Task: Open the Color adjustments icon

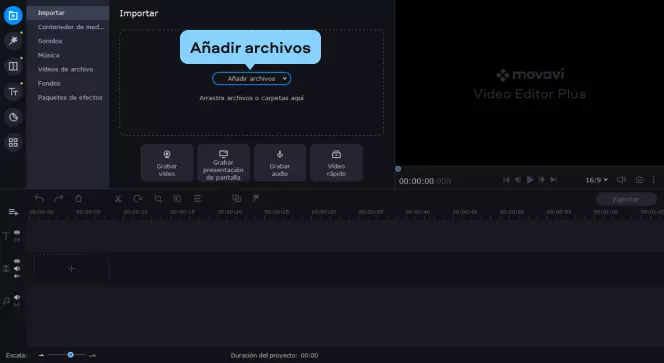Action: point(177,198)
